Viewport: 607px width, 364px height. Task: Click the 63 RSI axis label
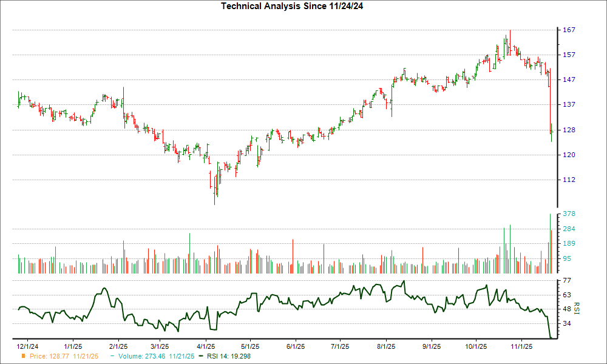tap(567, 295)
